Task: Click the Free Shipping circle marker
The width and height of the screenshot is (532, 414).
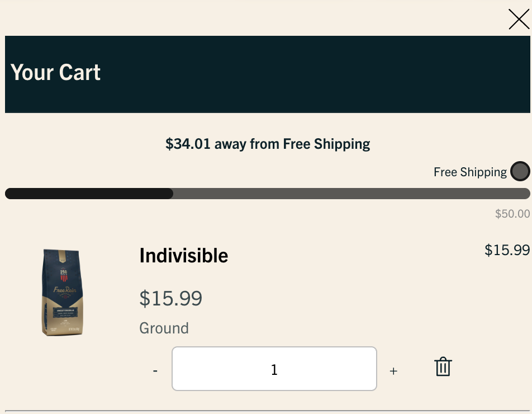Action: coord(520,171)
